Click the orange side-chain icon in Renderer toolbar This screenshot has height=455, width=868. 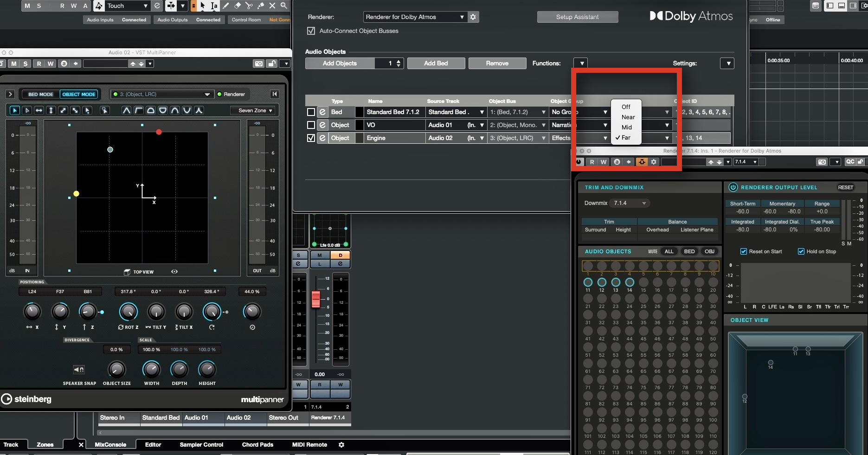pos(642,162)
